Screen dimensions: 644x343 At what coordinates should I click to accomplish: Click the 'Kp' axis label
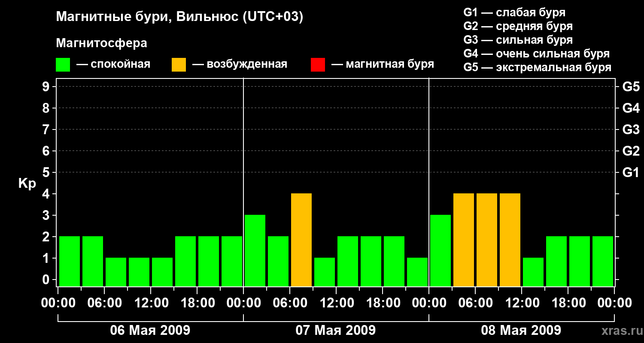[x=27, y=184]
